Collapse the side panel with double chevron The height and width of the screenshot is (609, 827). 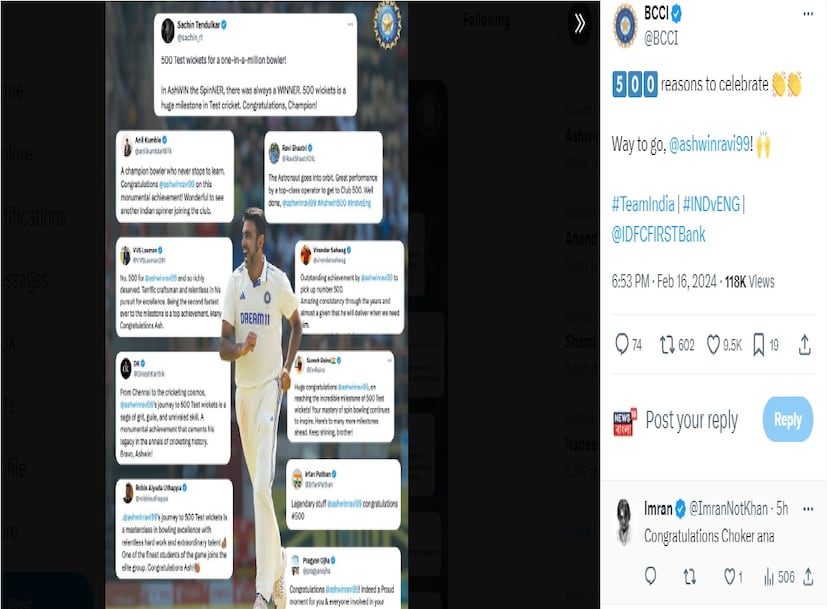[579, 23]
